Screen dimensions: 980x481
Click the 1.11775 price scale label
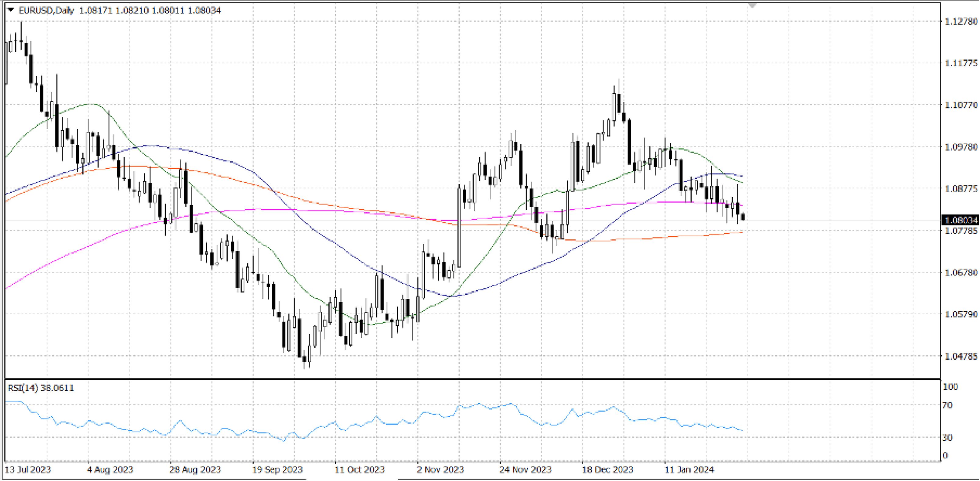[x=961, y=63]
